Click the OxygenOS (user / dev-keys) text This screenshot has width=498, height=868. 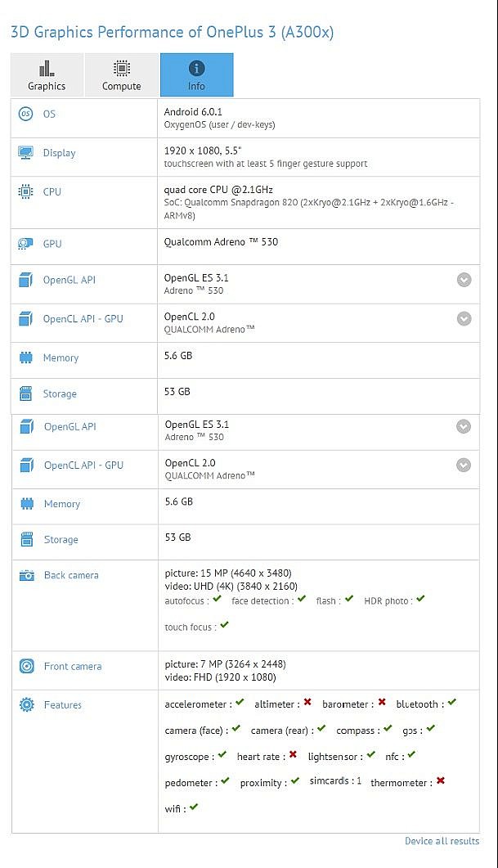(220, 124)
